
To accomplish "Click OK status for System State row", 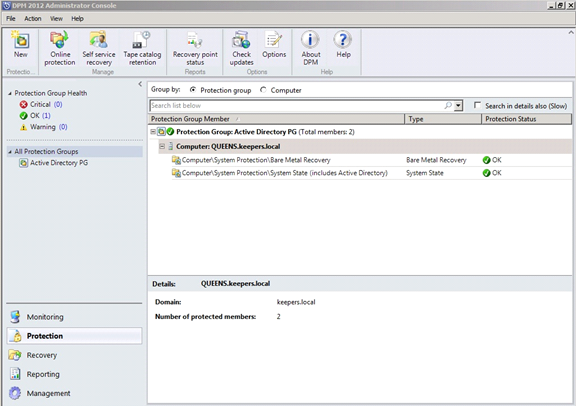I will pyautogui.click(x=492, y=173).
